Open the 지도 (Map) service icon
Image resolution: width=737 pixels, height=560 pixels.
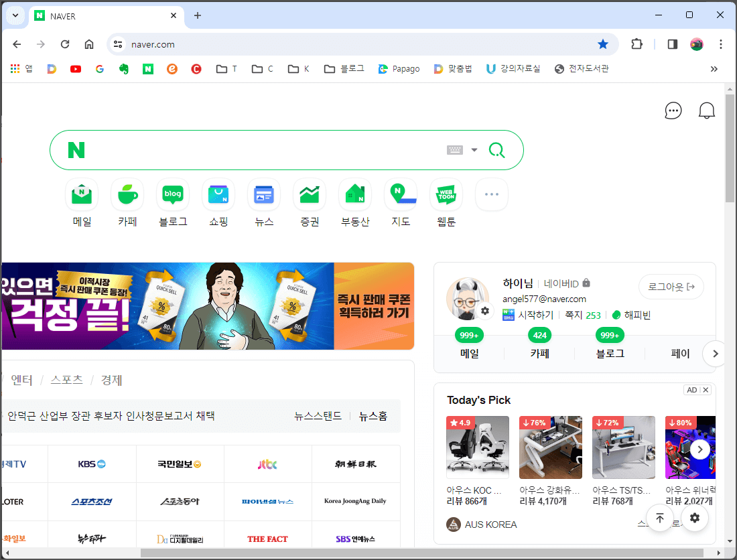click(400, 194)
